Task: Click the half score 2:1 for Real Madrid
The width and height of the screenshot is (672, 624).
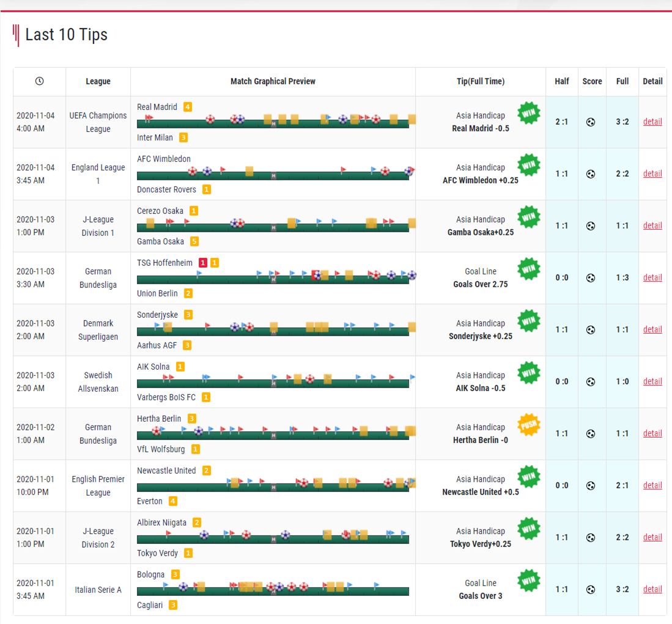Action: [x=562, y=122]
